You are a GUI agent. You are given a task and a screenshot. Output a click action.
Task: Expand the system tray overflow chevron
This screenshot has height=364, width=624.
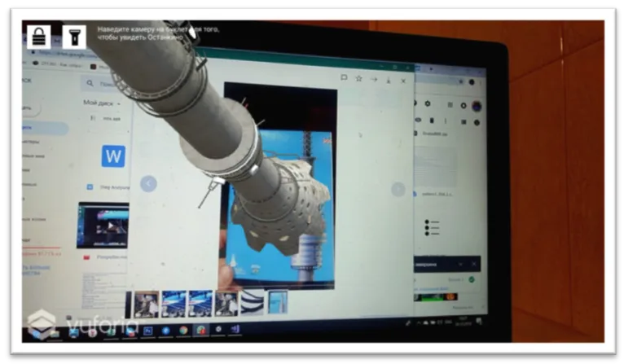(418, 322)
